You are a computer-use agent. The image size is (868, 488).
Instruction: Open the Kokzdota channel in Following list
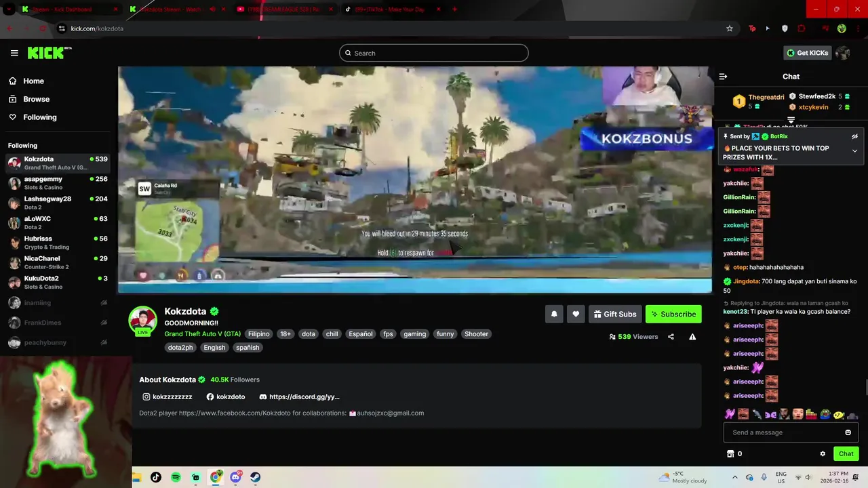tap(58, 163)
